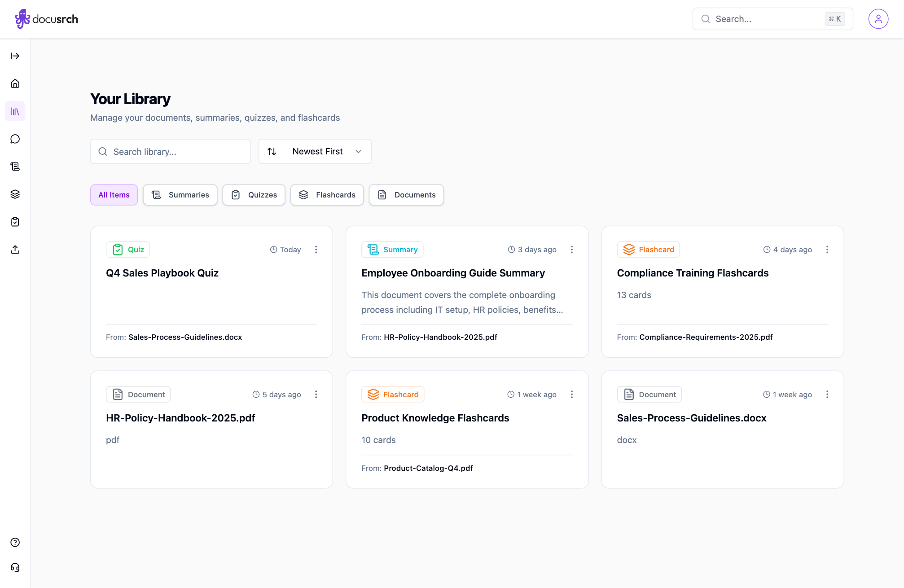Viewport: 904px width, 588px height.
Task: Open the Chat section in the sidebar
Action: pos(15,139)
